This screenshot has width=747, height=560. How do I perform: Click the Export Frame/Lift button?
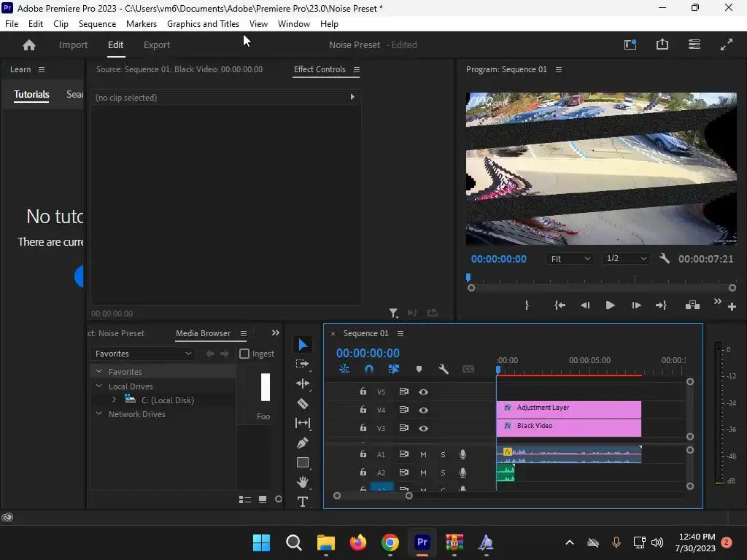coord(692,306)
